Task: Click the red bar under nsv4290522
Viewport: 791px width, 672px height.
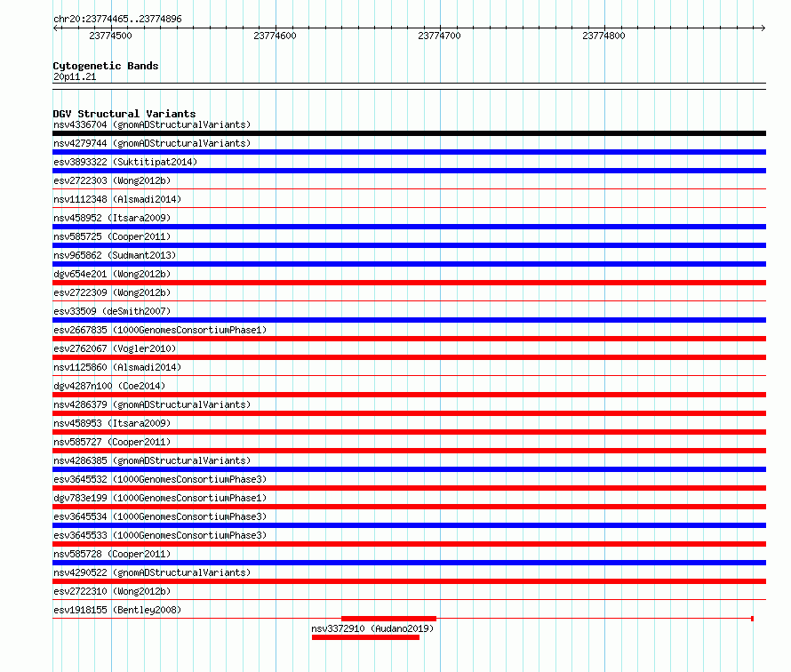Action: [409, 581]
